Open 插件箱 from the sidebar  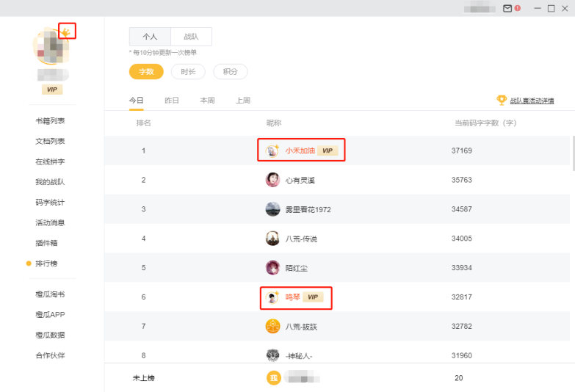coord(46,243)
